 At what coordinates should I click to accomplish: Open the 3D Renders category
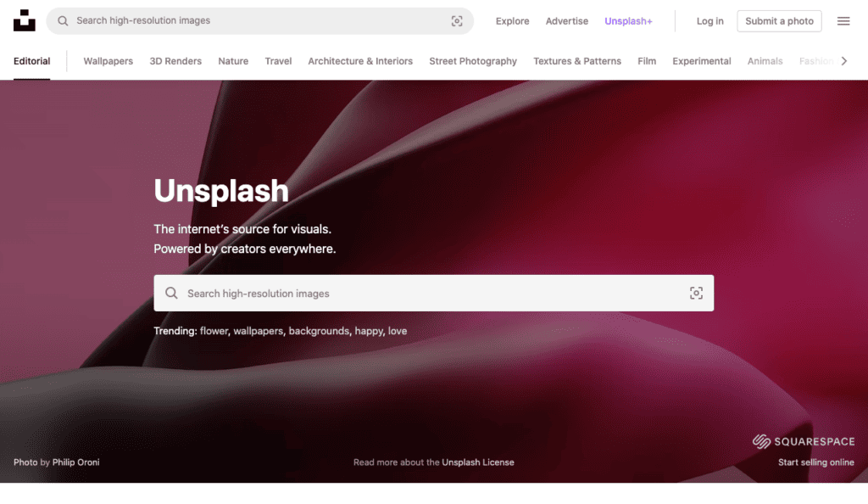(175, 61)
